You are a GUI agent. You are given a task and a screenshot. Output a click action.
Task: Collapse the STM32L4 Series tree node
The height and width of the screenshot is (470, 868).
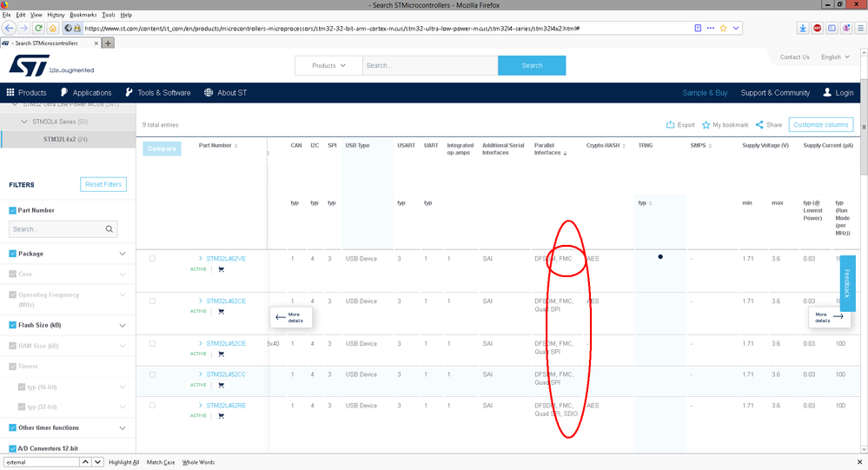[23, 122]
